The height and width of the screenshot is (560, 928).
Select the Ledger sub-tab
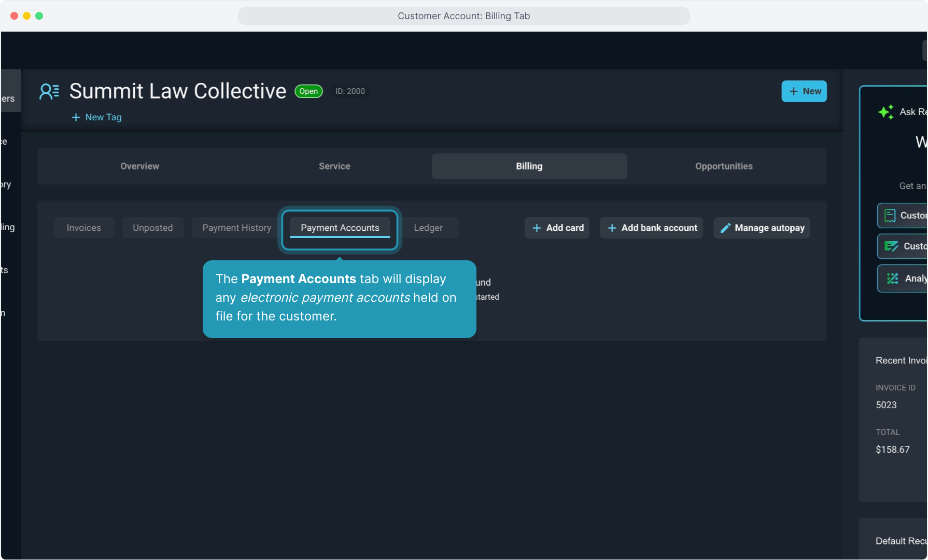(x=428, y=228)
